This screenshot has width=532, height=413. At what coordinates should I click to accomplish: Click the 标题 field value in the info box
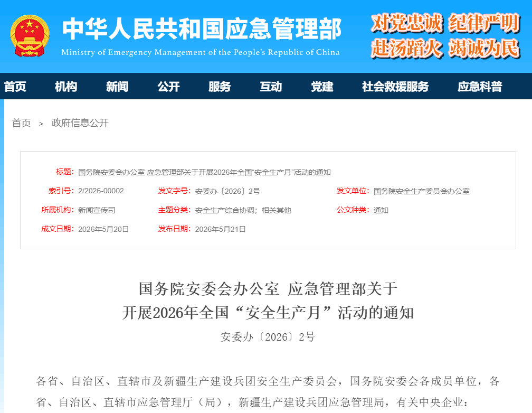tap(204, 172)
